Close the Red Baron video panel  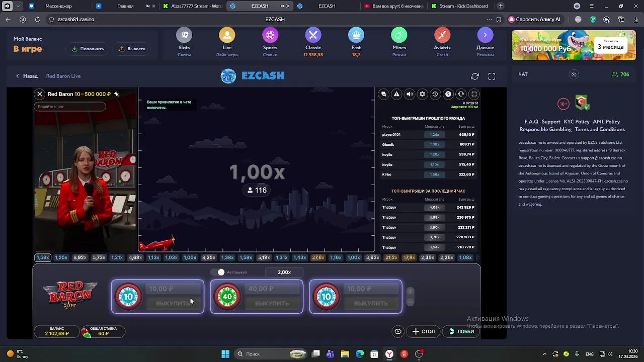pyautogui.click(x=40, y=94)
